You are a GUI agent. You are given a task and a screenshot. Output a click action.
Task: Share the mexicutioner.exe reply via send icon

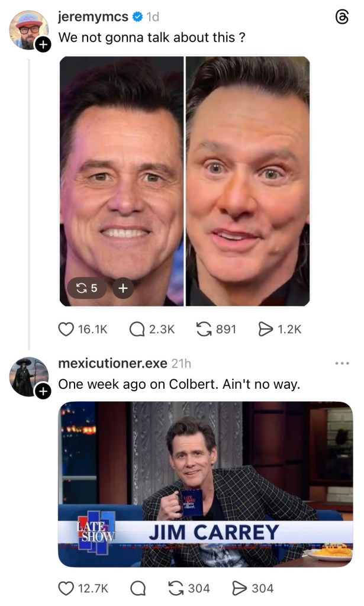[240, 588]
